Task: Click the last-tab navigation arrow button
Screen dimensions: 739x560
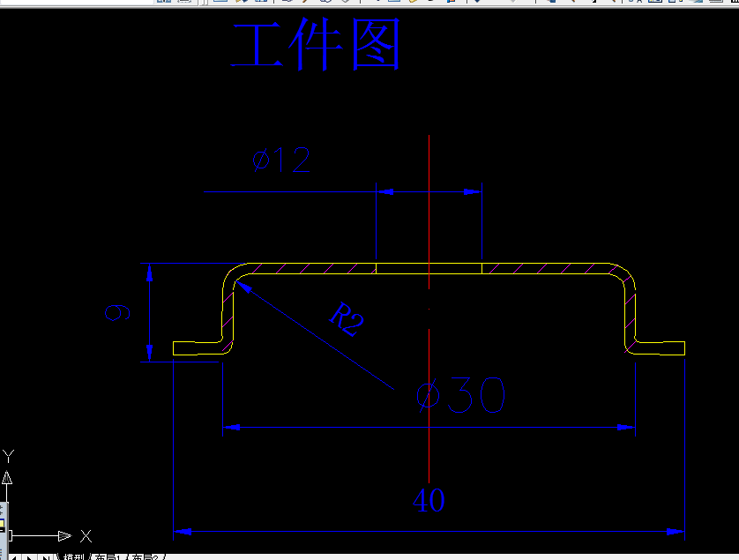Action: click(x=45, y=556)
